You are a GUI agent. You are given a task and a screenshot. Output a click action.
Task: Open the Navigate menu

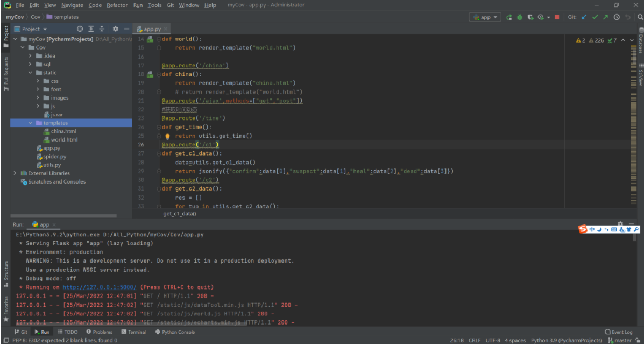[x=73, y=5]
